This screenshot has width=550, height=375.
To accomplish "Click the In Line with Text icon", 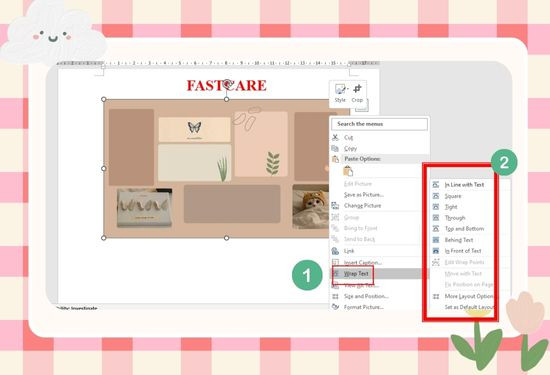I will click(436, 185).
